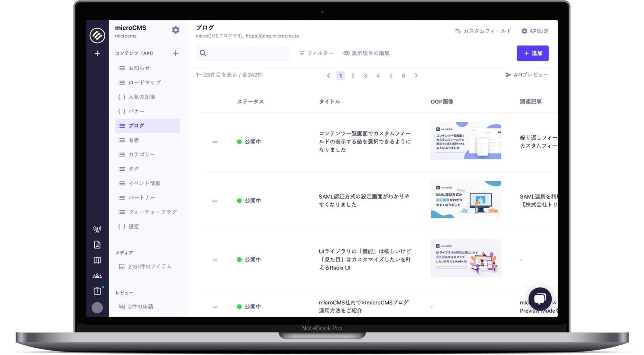Viewport: 644px width, 355px height.
Task: Jump to page 3 of results
Action: point(365,76)
